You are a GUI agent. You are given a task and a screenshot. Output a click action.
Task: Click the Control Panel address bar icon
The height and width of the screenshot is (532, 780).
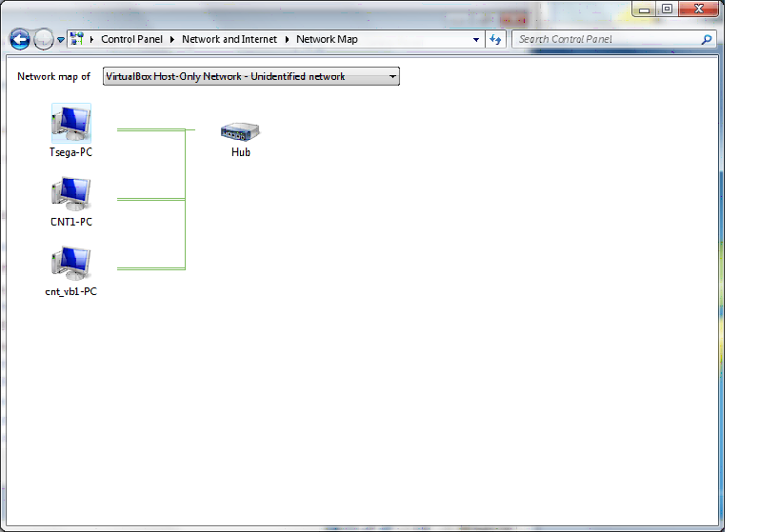[77, 39]
